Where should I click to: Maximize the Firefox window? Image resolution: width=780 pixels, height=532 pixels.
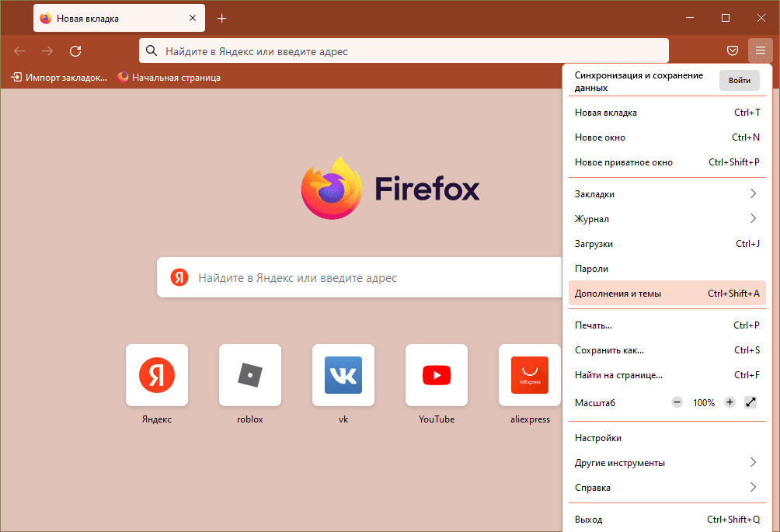tap(726, 18)
